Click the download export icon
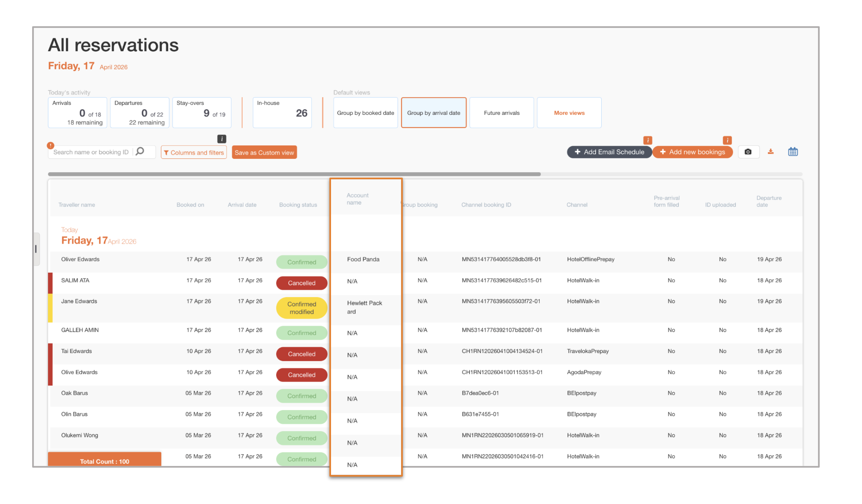The image size is (862, 504). click(771, 152)
